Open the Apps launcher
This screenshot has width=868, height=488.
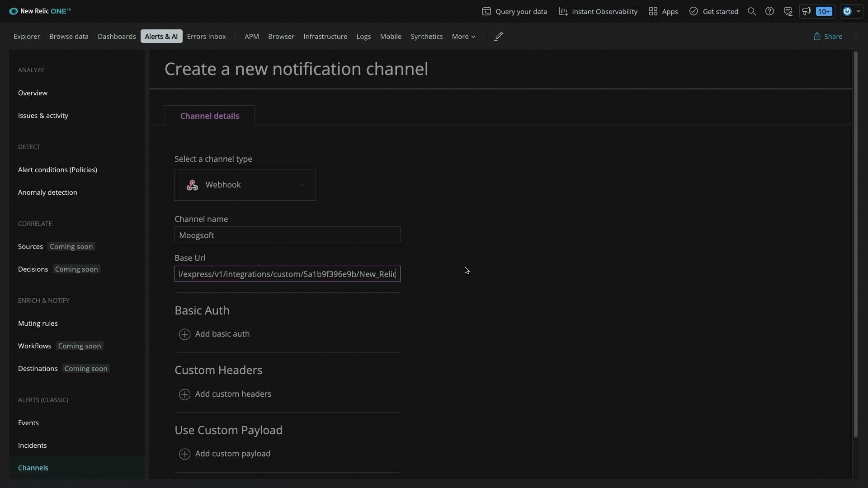tap(663, 11)
